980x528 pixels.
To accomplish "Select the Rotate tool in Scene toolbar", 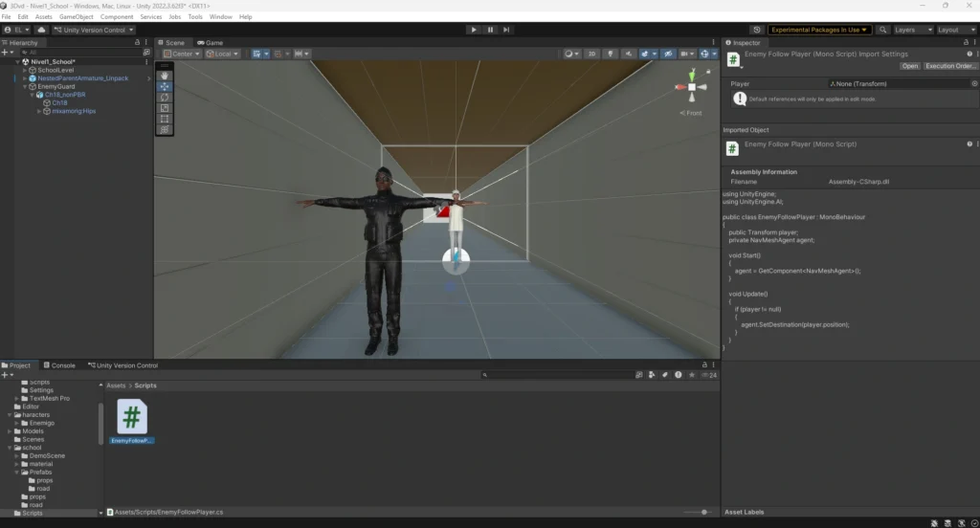I will coord(165,98).
